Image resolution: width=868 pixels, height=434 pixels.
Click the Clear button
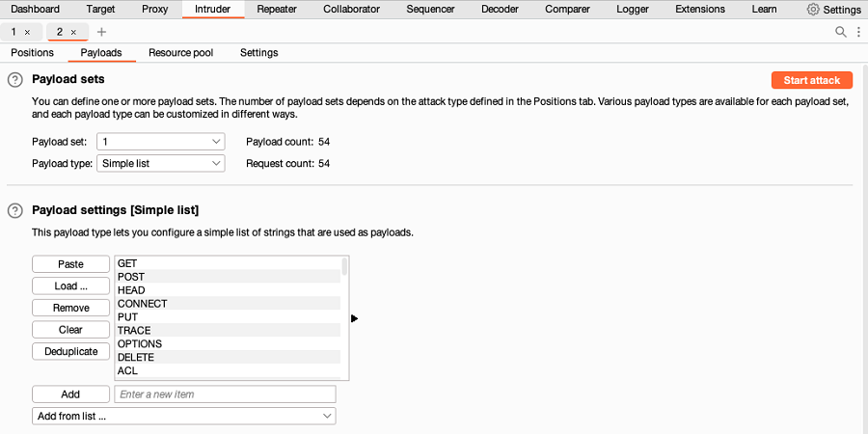pyautogui.click(x=70, y=330)
